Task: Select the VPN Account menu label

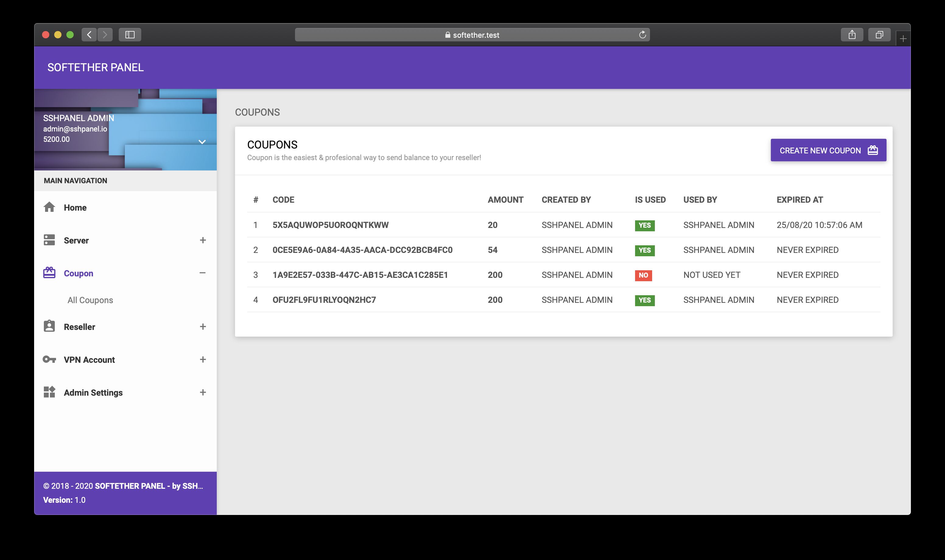Action: pyautogui.click(x=89, y=360)
